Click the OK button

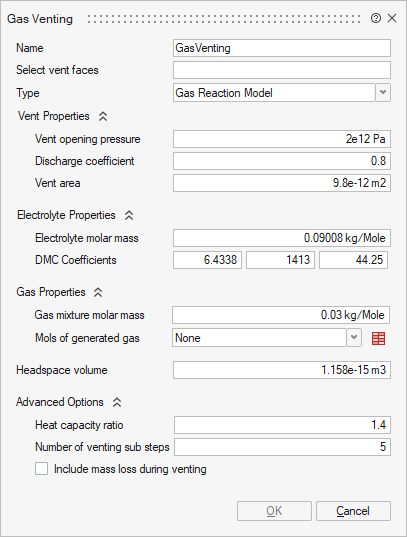tap(274, 511)
